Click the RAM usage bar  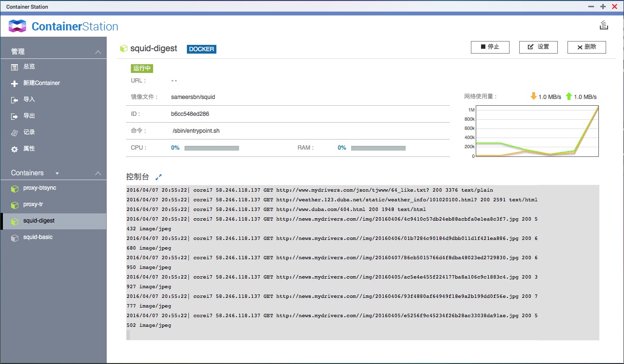tap(378, 148)
